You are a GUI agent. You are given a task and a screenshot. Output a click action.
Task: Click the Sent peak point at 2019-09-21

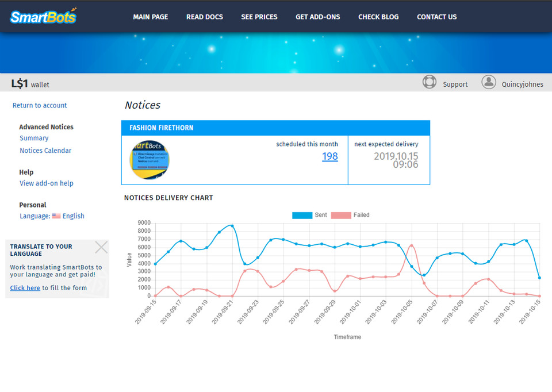232,226
